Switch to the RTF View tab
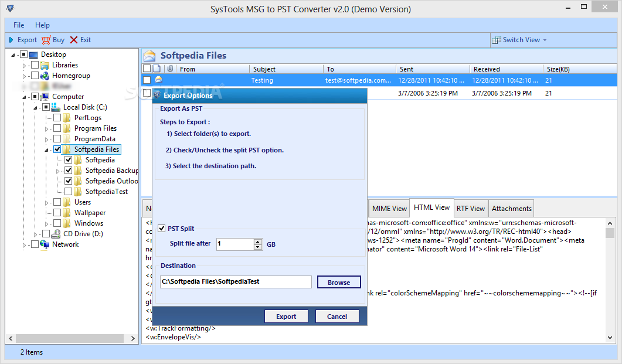Viewport: 622px width, 364px height. pyautogui.click(x=471, y=209)
